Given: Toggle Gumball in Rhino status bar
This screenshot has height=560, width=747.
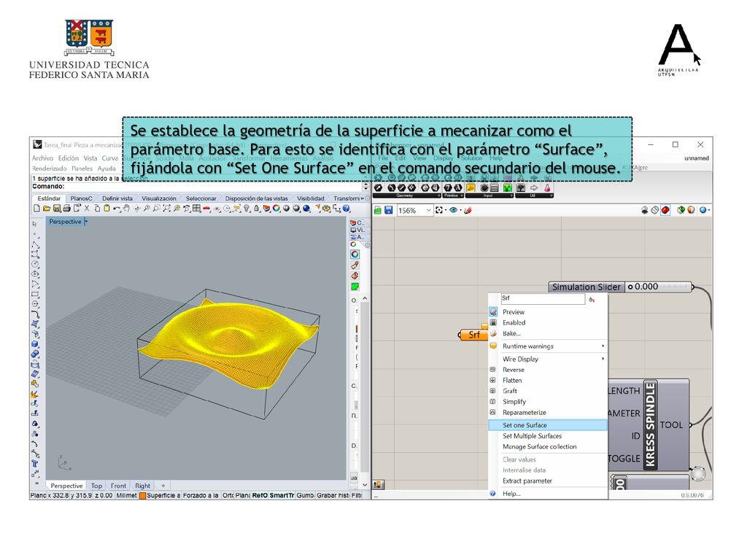Looking at the screenshot, I should [305, 495].
